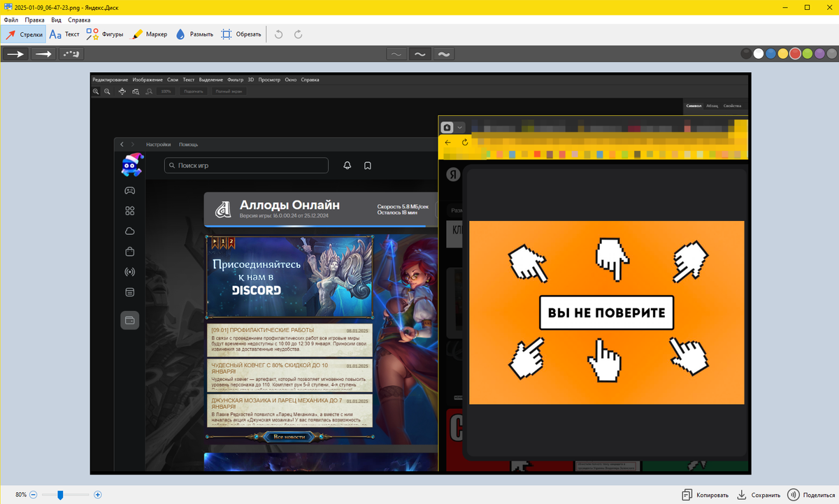Pick the purple color swatch

[x=819, y=54]
